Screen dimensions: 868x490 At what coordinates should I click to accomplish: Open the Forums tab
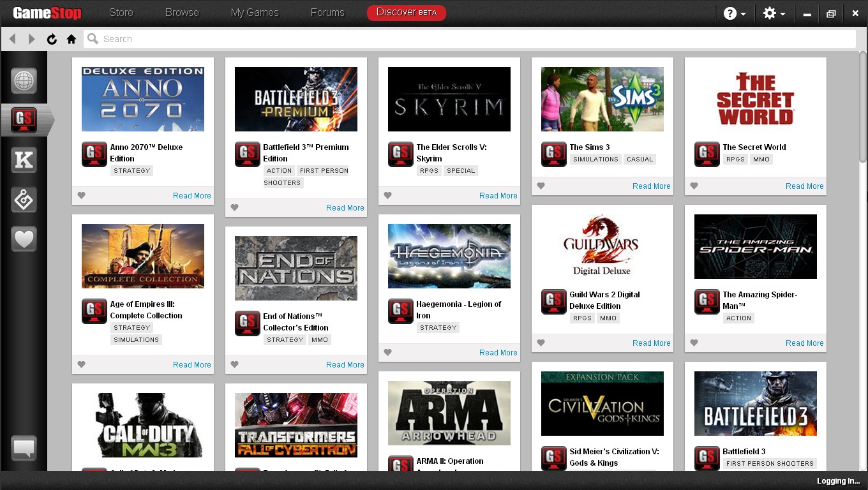point(327,12)
